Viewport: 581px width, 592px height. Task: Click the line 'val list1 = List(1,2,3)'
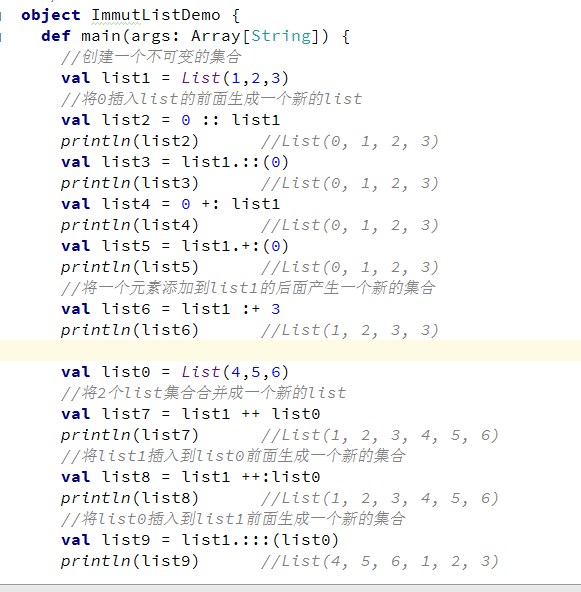pos(175,78)
